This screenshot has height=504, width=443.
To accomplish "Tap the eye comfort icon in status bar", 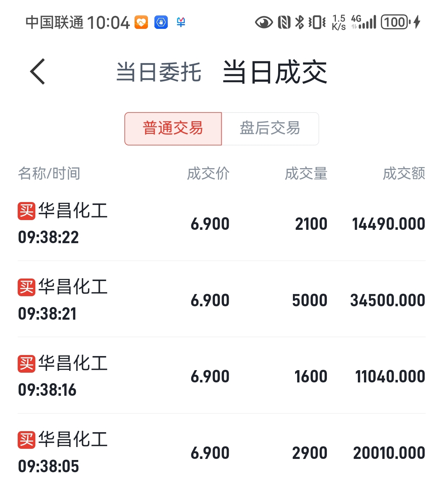I will pos(264,22).
